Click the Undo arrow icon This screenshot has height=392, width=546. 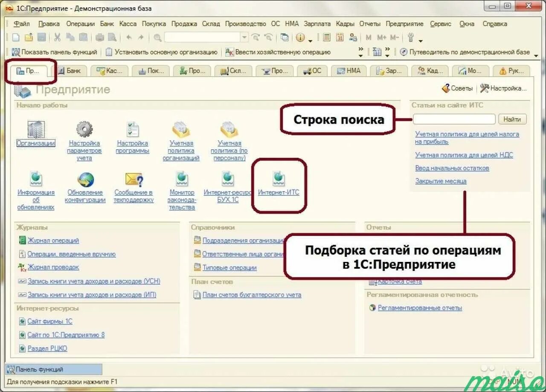(x=129, y=38)
